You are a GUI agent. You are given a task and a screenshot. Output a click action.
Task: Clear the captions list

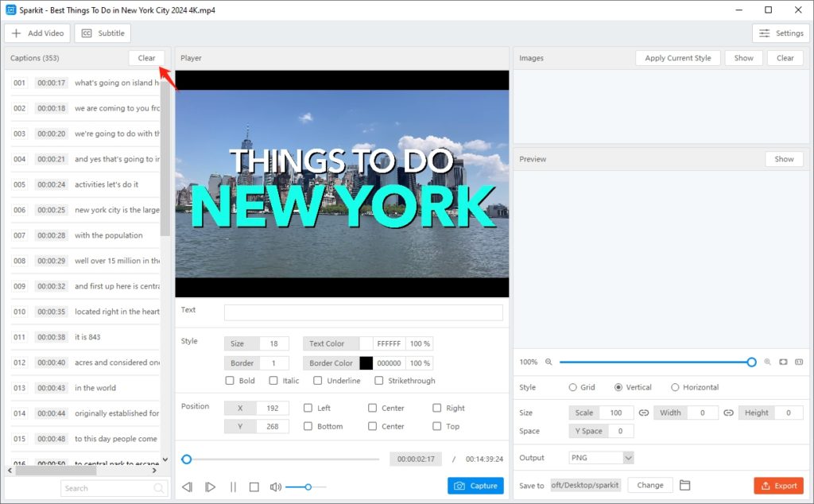(x=146, y=58)
